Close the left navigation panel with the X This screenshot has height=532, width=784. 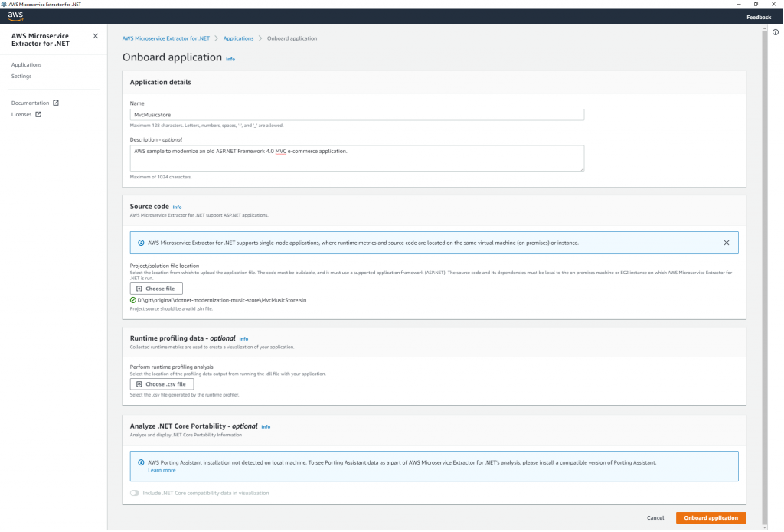[95, 35]
